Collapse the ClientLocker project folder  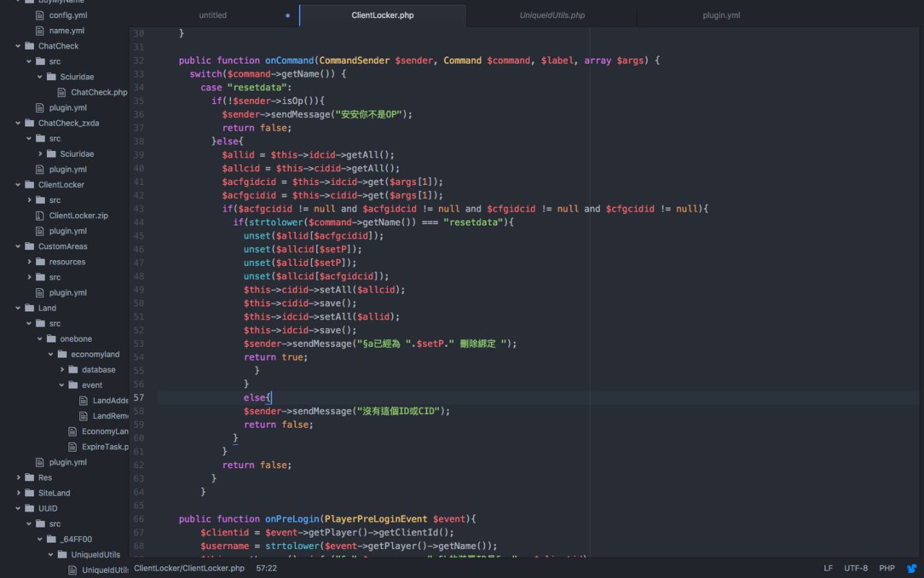click(18, 185)
